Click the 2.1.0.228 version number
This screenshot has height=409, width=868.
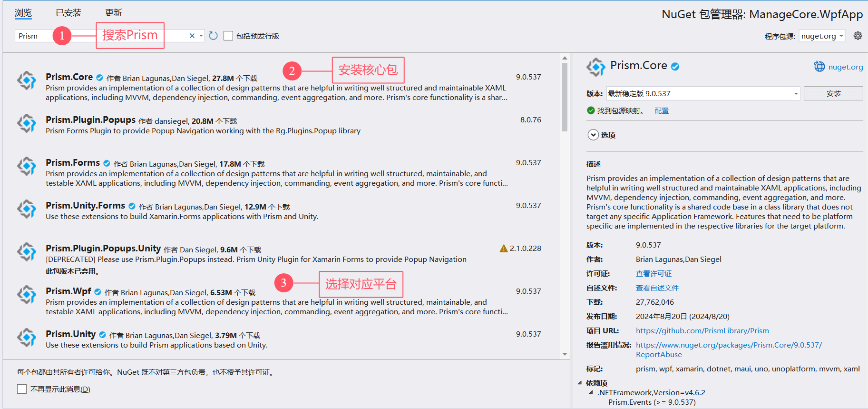525,248
